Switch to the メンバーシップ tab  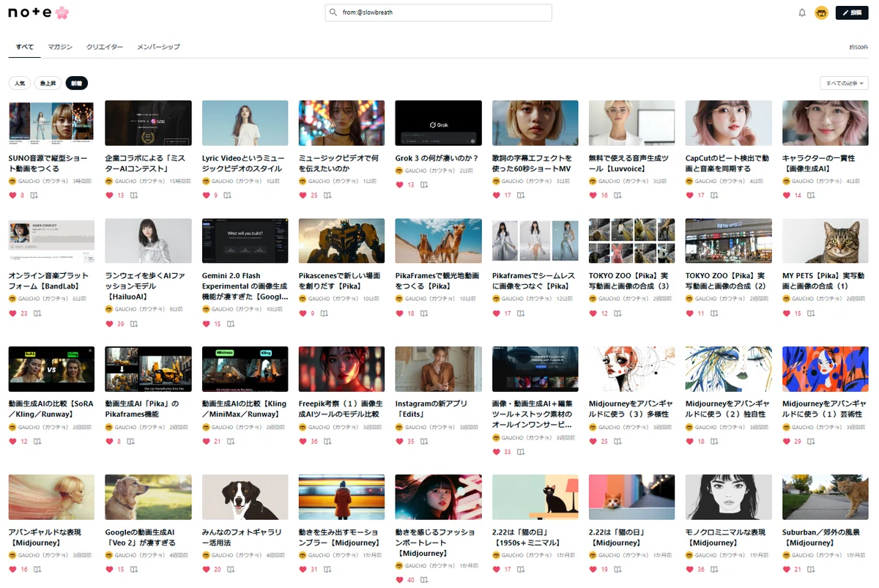point(158,47)
